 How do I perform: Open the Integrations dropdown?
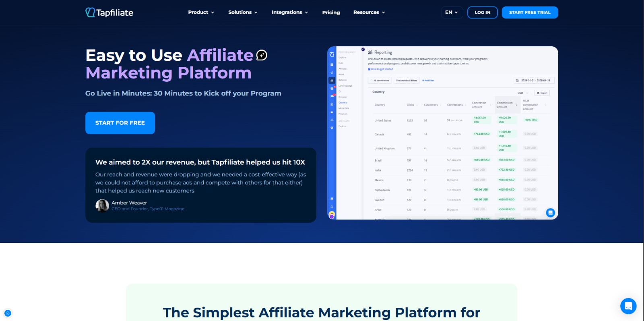[289, 12]
